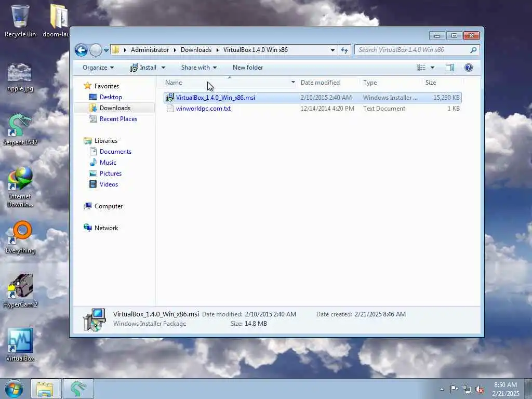Viewport: 532px width, 399px height.
Task: Click Serpent taskbar button
Action: click(x=78, y=389)
